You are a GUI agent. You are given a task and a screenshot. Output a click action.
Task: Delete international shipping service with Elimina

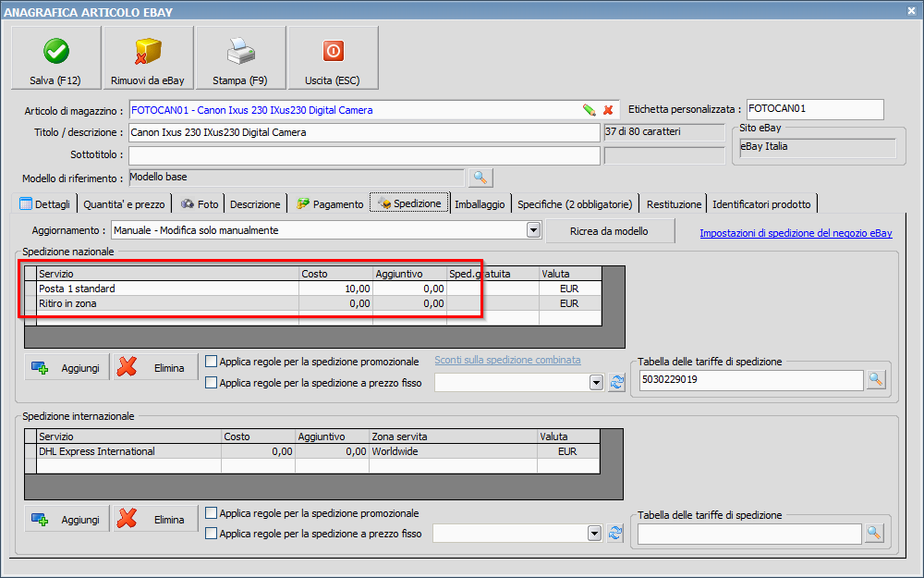coord(155,519)
